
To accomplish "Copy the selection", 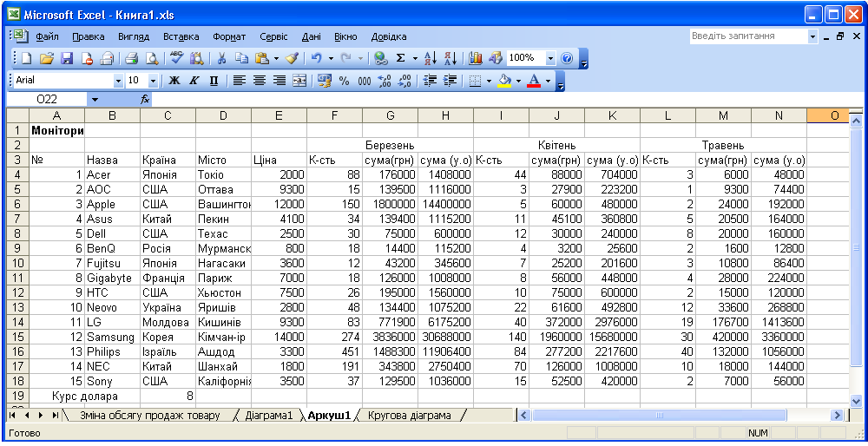I will [241, 58].
